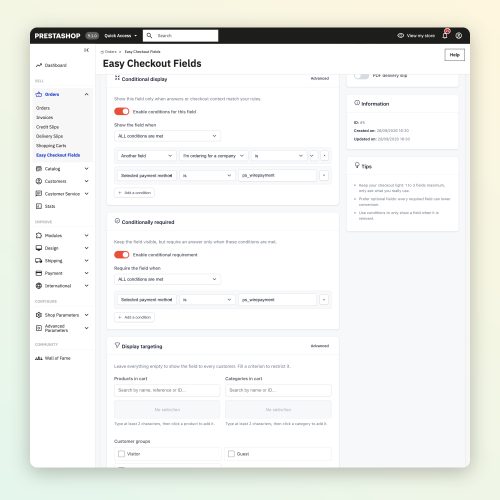This screenshot has width=500, height=500.
Task: Open the user profile icon
Action: tap(459, 36)
